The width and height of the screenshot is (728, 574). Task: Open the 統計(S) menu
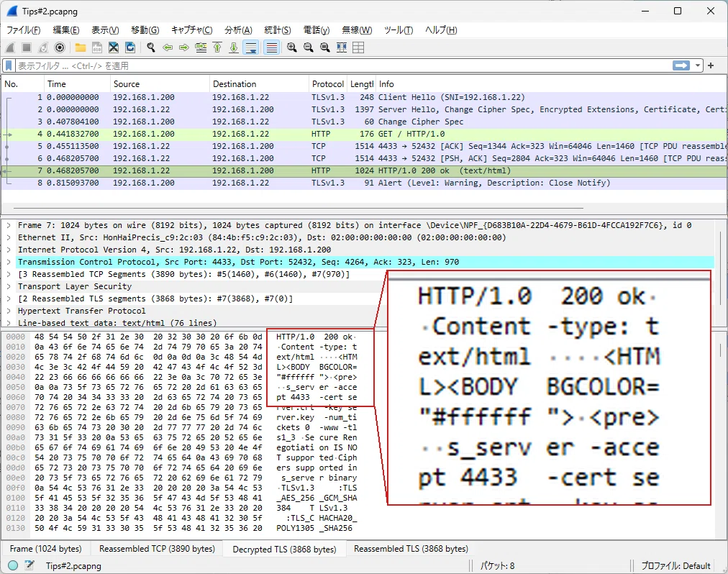278,30
